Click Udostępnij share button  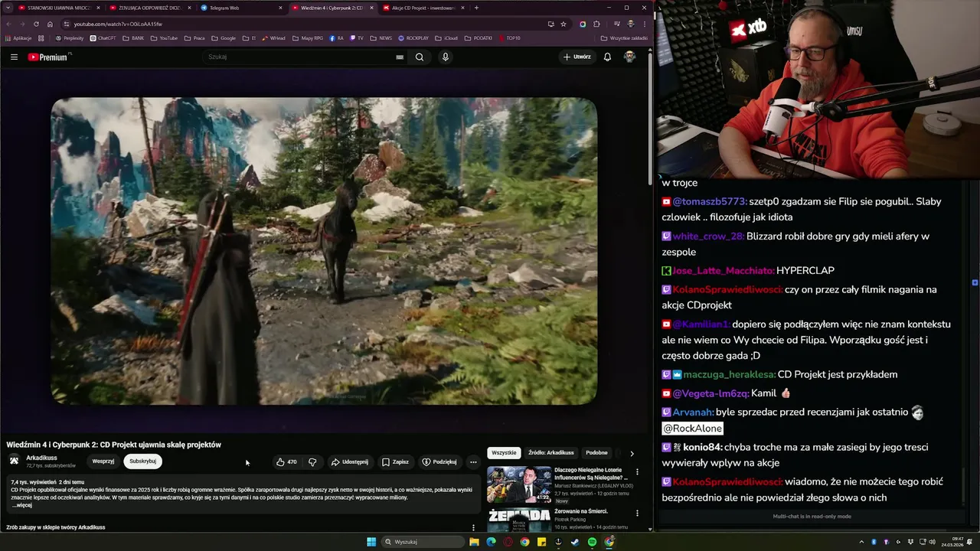click(x=349, y=461)
